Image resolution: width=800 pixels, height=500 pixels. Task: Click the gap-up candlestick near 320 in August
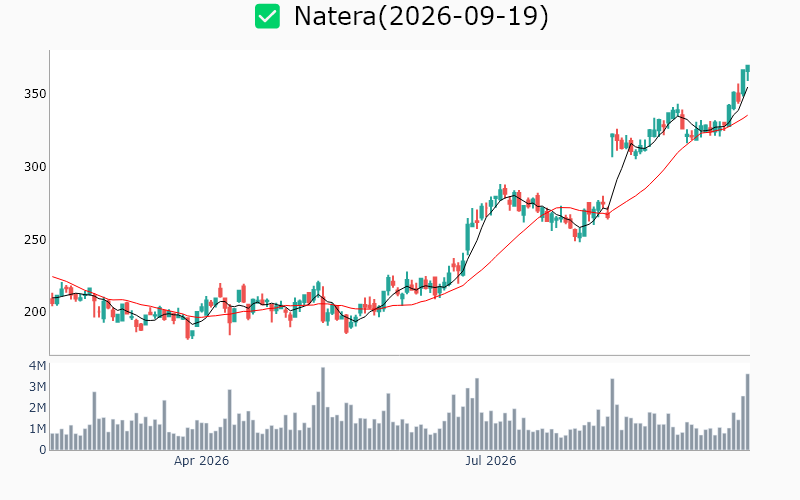pos(612,145)
